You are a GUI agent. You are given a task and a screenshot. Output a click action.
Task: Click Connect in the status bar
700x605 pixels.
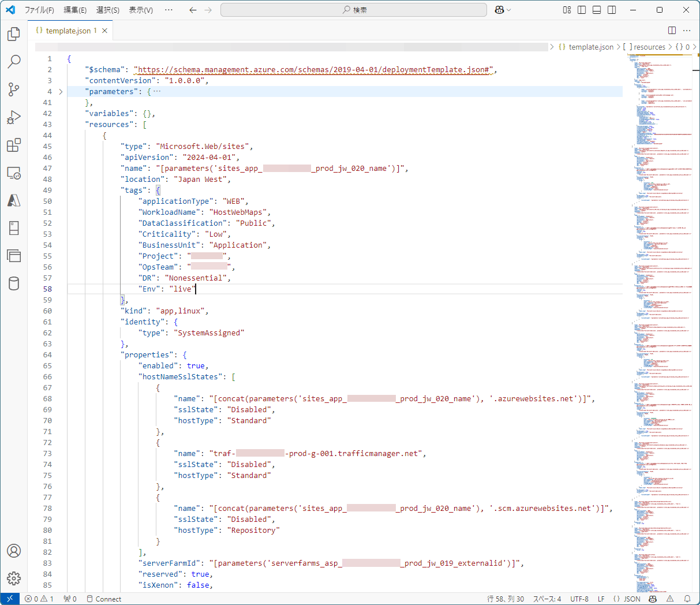pos(104,599)
